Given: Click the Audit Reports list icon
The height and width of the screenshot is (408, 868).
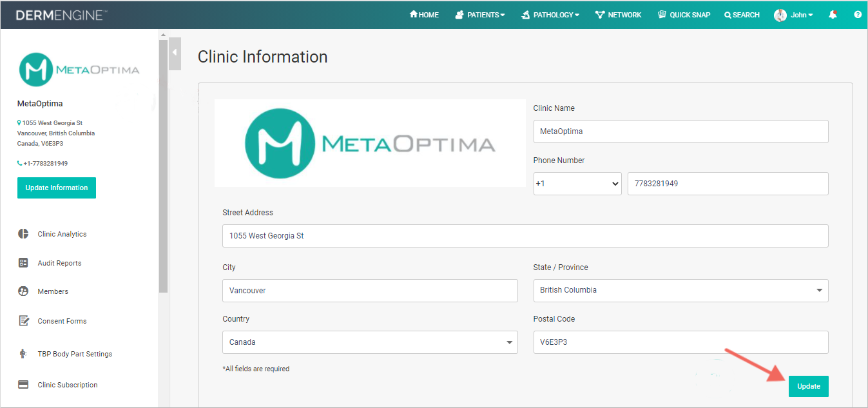Looking at the screenshot, I should pyautogui.click(x=23, y=262).
